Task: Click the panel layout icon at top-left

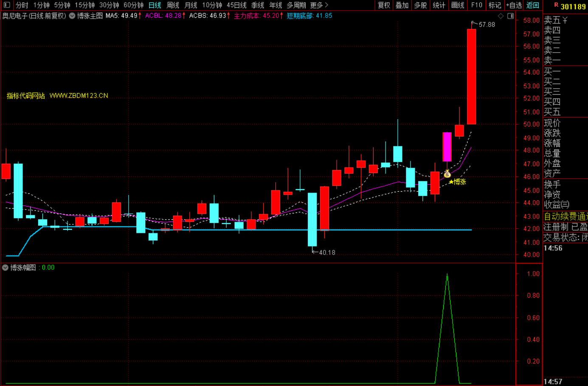Action: click(x=7, y=5)
